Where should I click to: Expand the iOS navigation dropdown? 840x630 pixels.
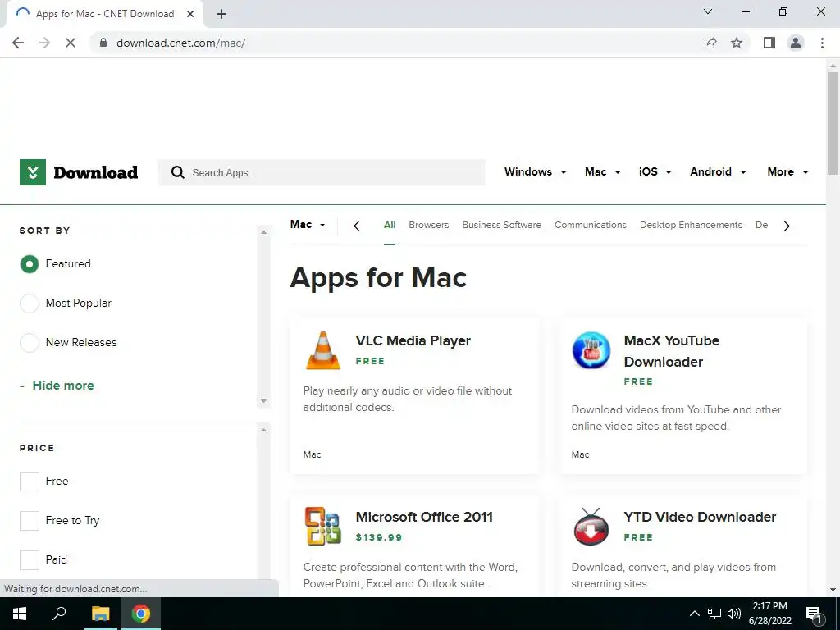(655, 172)
